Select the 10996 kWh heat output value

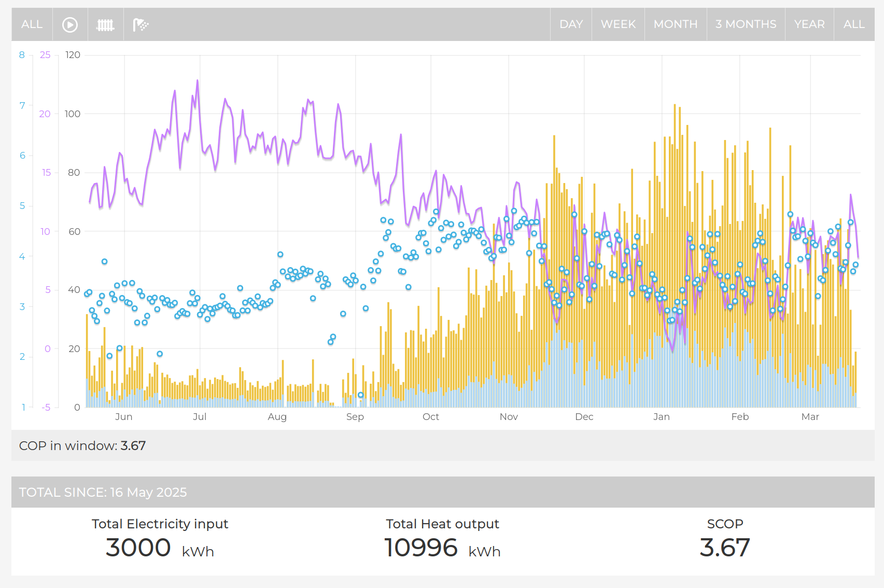[x=420, y=548]
